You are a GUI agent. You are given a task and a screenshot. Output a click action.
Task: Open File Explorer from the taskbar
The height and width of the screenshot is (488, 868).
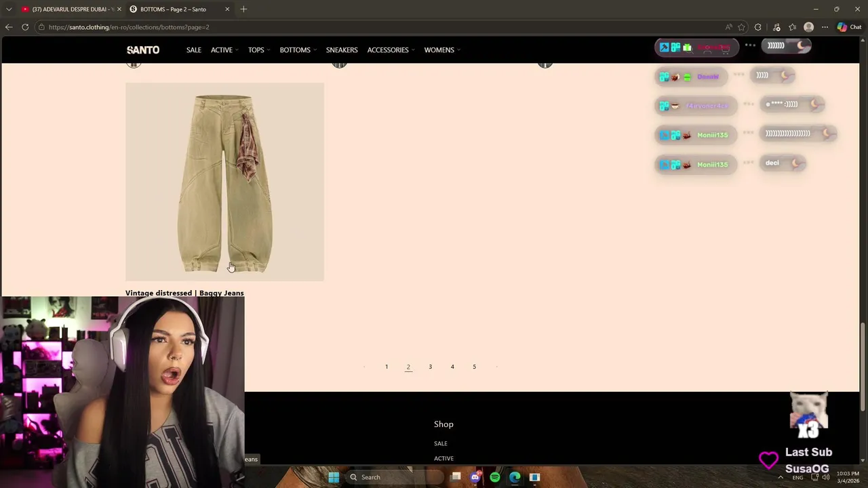[456, 477]
